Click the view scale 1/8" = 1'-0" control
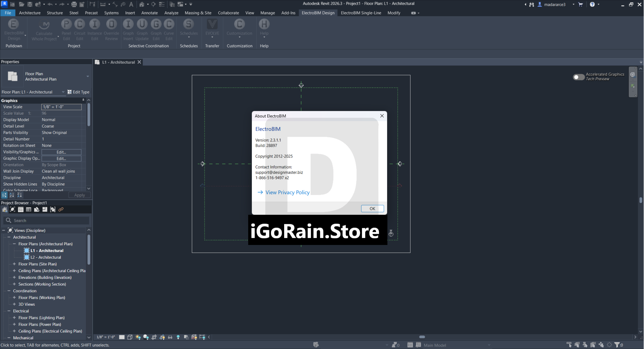The height and width of the screenshot is (349, 644). tap(106, 337)
